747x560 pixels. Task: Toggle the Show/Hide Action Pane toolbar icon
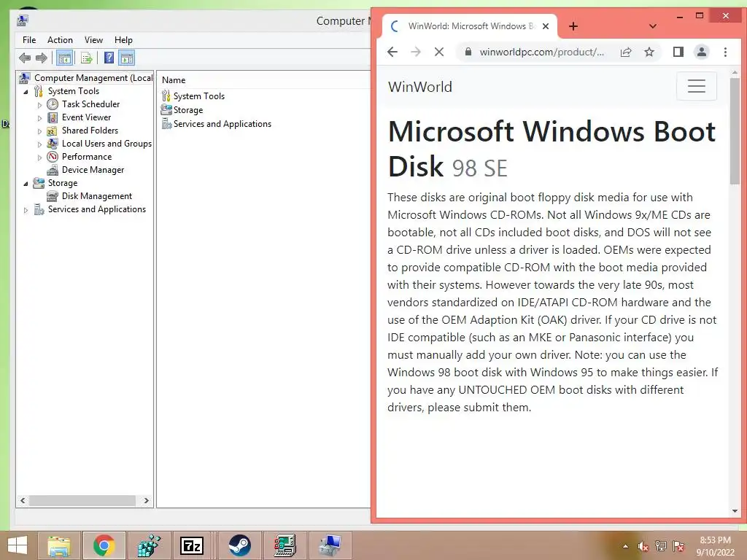click(x=127, y=58)
